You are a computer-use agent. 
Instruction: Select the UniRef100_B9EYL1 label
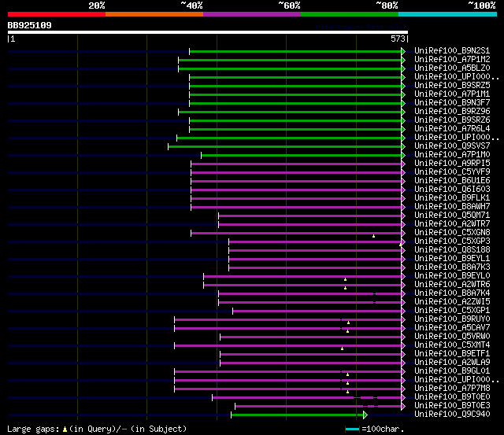452,259
